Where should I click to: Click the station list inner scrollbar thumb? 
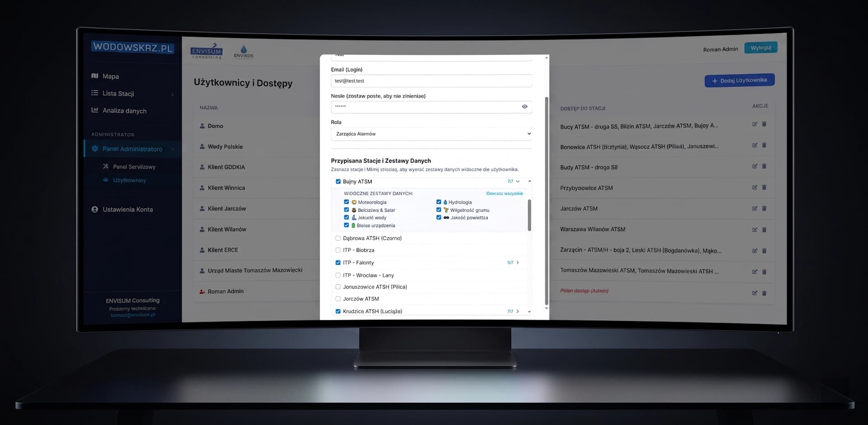[529, 215]
